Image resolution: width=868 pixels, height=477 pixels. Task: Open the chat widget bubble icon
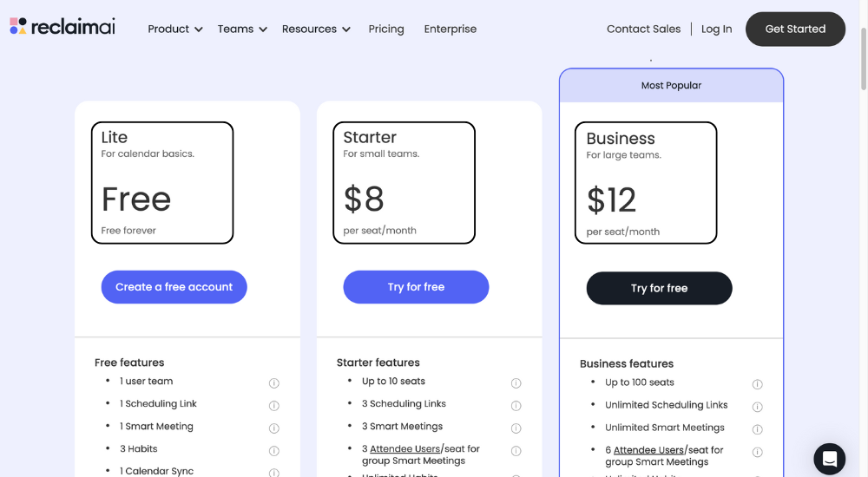pyautogui.click(x=829, y=459)
